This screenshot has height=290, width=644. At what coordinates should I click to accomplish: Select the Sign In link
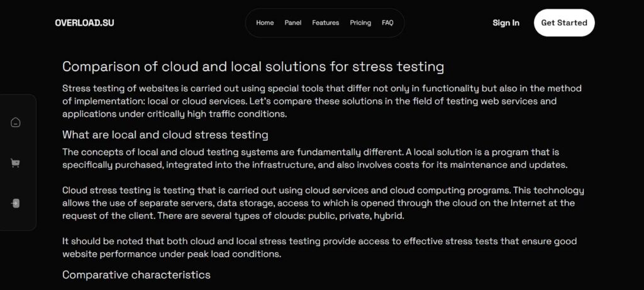click(x=506, y=23)
